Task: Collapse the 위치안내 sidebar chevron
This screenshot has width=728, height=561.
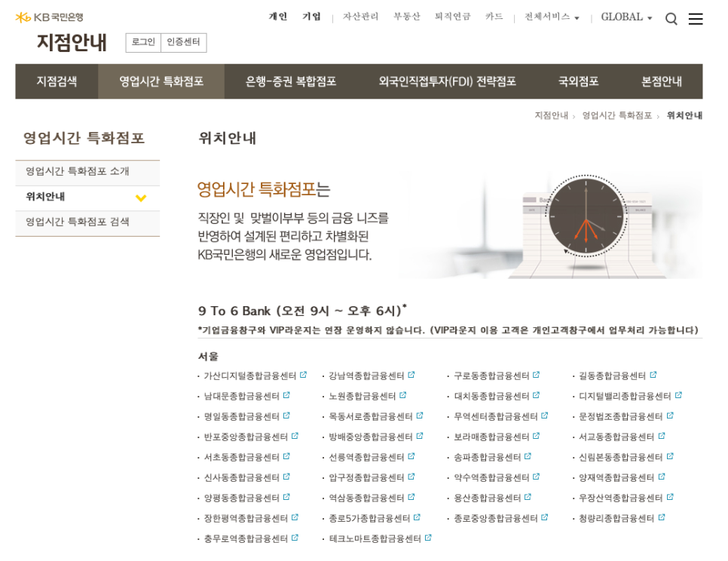Action: 141,198
